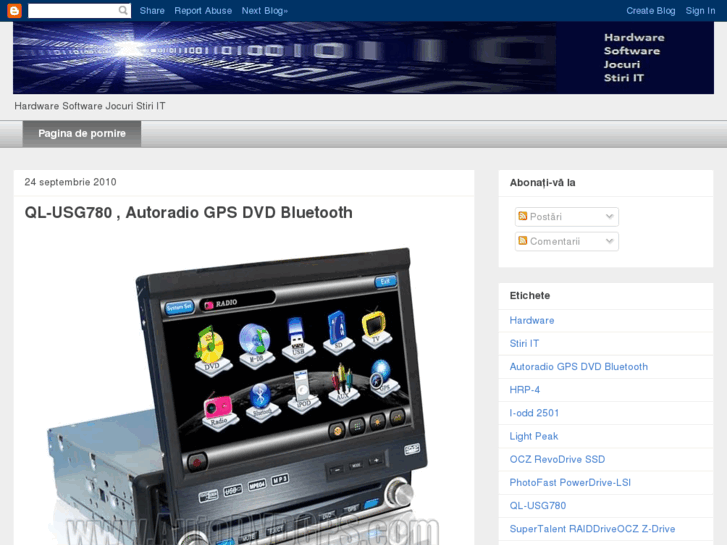Viewport: 727px width, 545px height.
Task: Open PhotoFast PowerDrive-LSI label
Action: point(570,483)
